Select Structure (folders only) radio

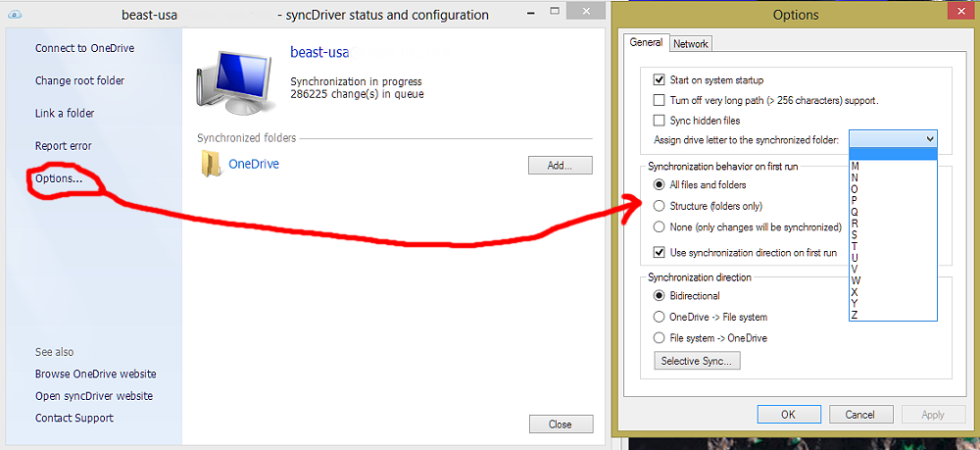click(x=659, y=206)
